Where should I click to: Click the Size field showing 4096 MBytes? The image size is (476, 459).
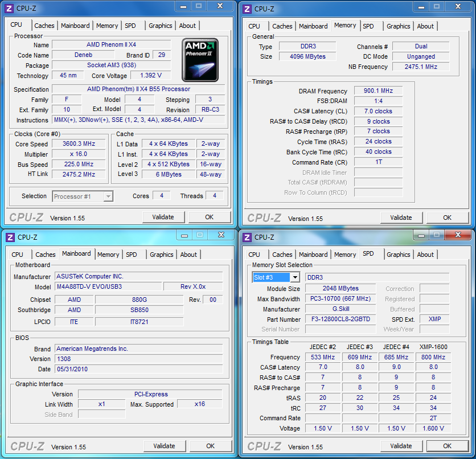[x=307, y=56]
